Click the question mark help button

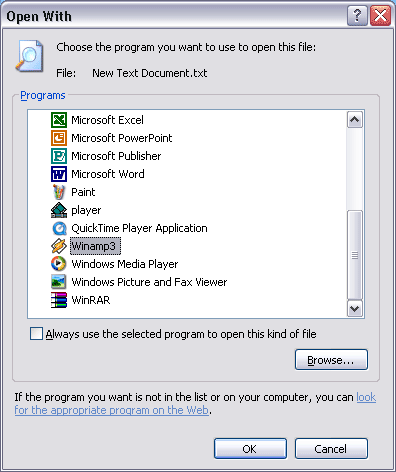[357, 15]
